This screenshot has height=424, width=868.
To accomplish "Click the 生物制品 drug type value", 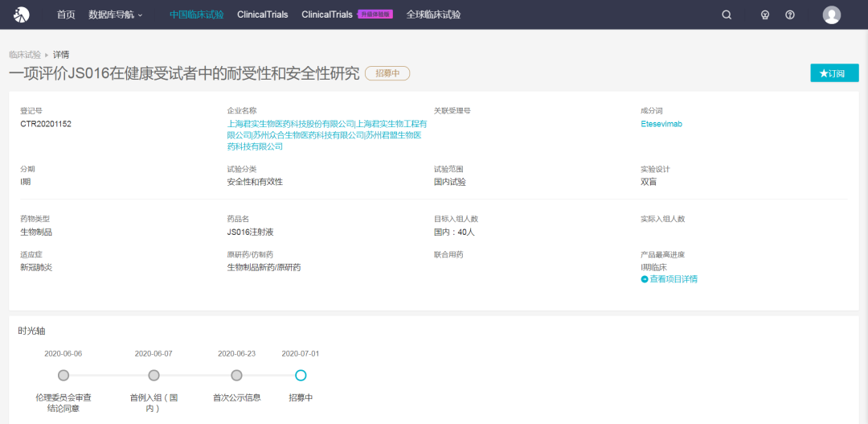I will click(36, 233).
